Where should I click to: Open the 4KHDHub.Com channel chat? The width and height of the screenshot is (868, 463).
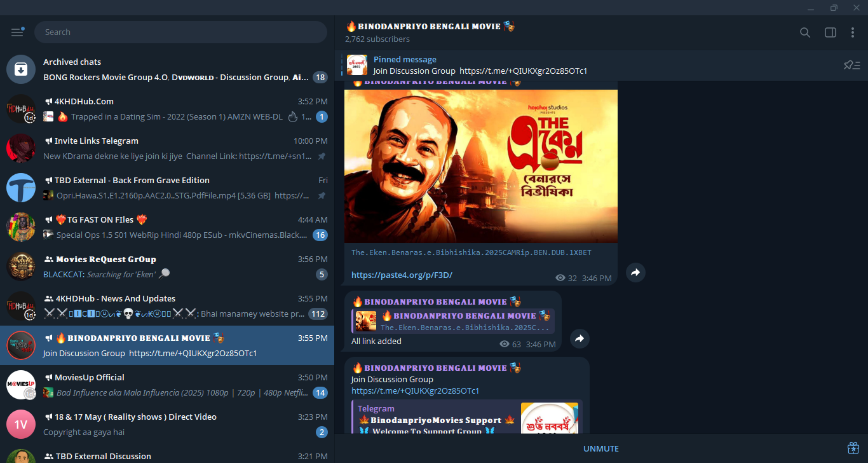tap(167, 109)
